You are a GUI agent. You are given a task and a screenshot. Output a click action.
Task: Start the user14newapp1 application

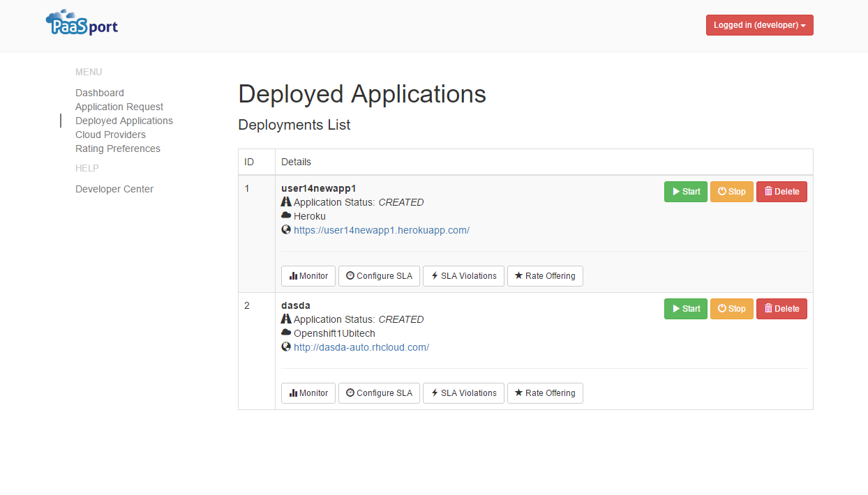pos(686,192)
